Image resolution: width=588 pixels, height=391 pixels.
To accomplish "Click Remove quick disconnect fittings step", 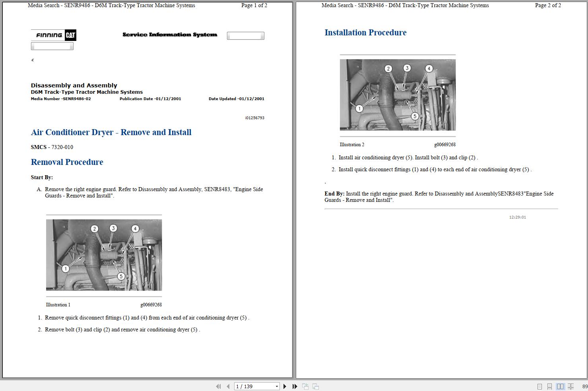I will 147,317.
